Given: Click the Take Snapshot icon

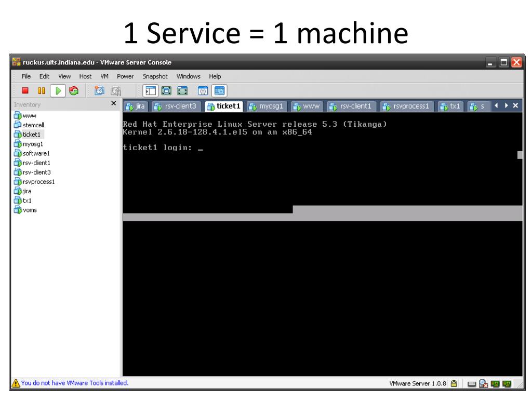Looking at the screenshot, I should click(x=99, y=90).
